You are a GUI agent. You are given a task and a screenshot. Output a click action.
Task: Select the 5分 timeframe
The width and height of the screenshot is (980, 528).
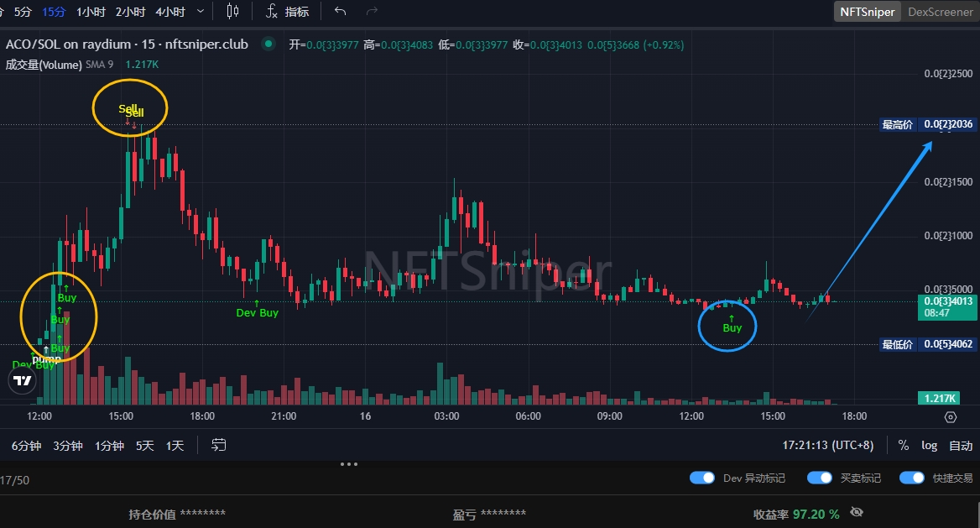[x=23, y=12]
